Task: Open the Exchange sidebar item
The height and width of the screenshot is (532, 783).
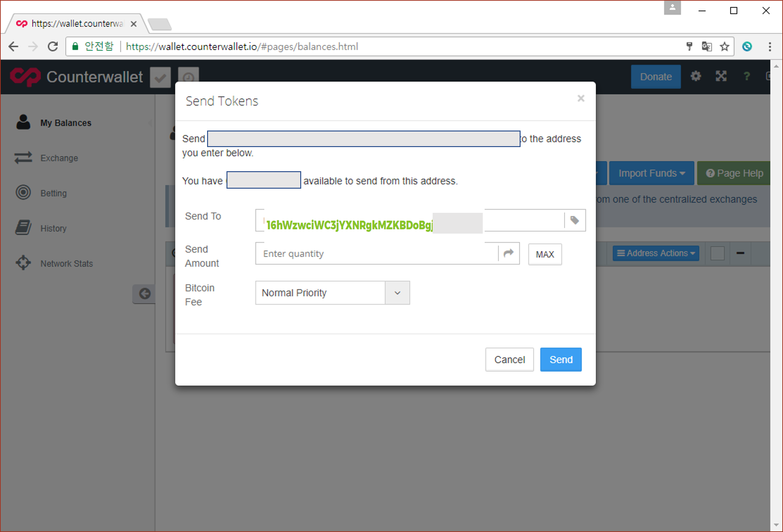Action: 59,158
